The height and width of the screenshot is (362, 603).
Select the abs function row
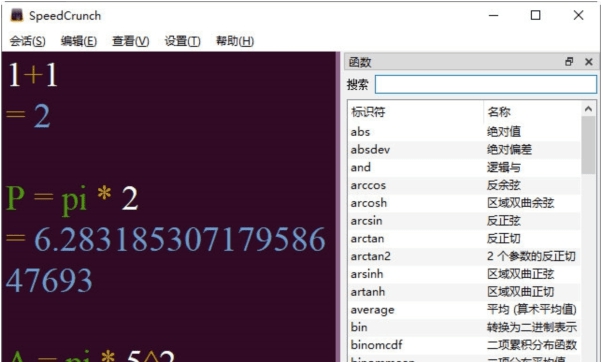click(465, 132)
